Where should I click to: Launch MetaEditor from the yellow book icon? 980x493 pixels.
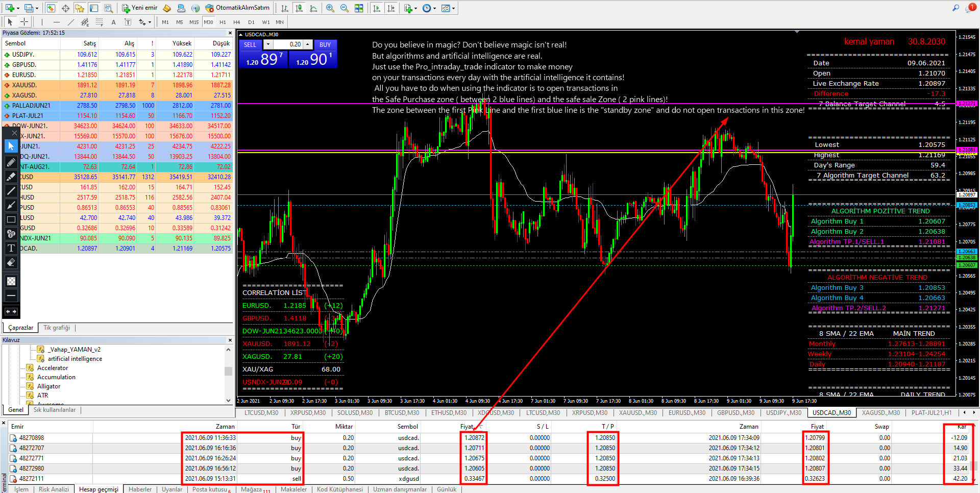[x=167, y=8]
